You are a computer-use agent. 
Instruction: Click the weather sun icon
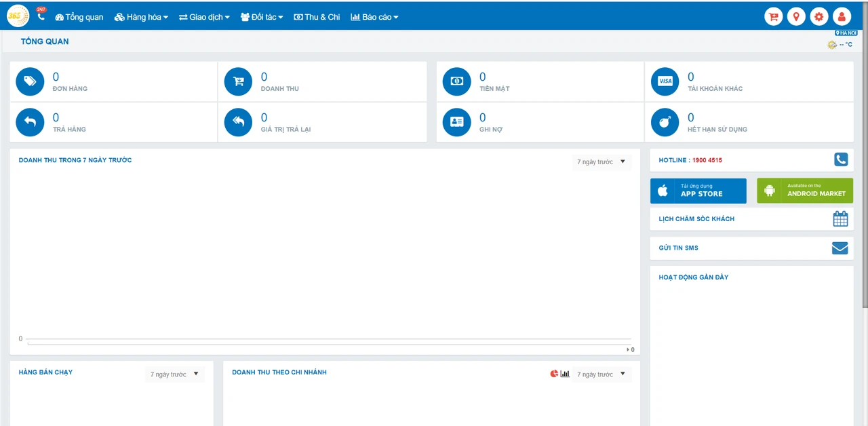831,45
